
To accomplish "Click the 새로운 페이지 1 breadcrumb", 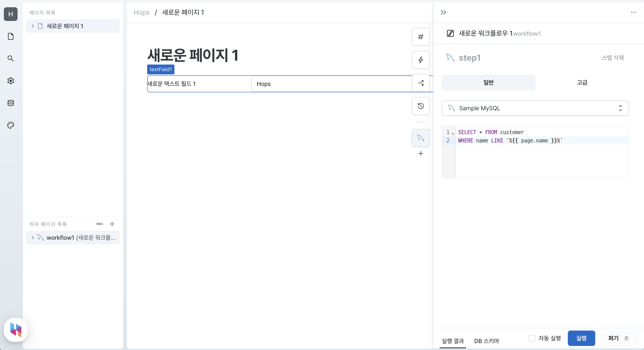I will point(183,12).
